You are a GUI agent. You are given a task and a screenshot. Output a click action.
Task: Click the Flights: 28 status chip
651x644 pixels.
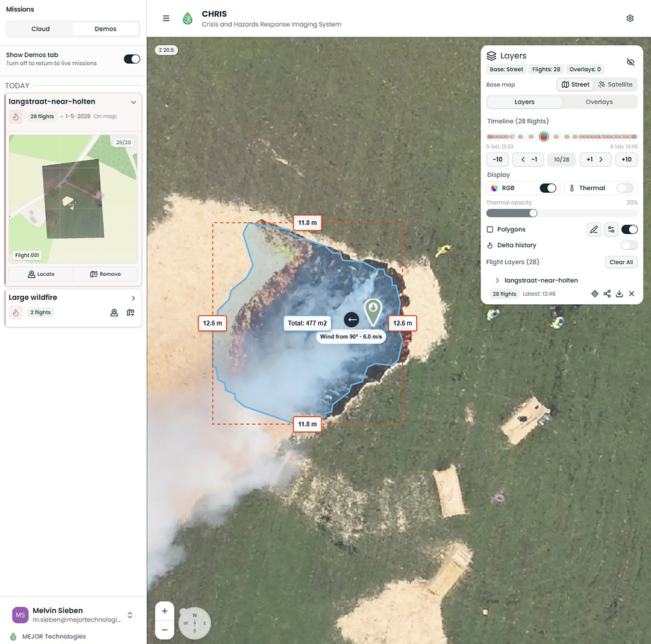point(546,69)
